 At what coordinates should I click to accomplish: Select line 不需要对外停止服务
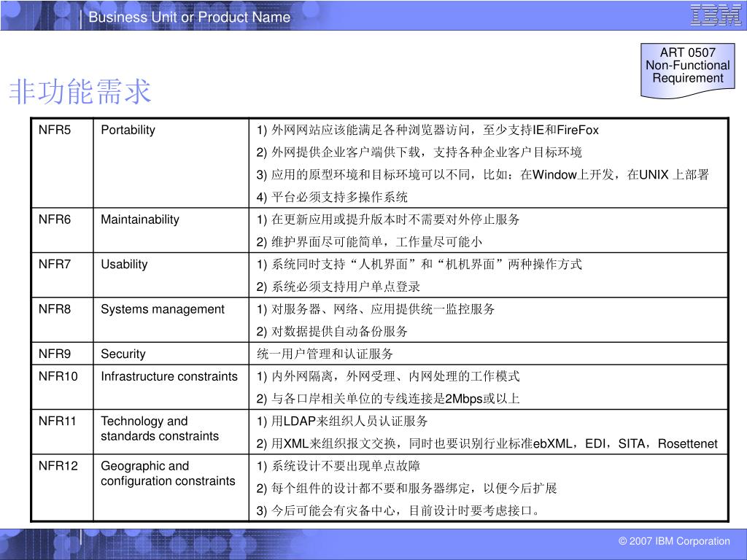pyautogui.click(x=388, y=219)
